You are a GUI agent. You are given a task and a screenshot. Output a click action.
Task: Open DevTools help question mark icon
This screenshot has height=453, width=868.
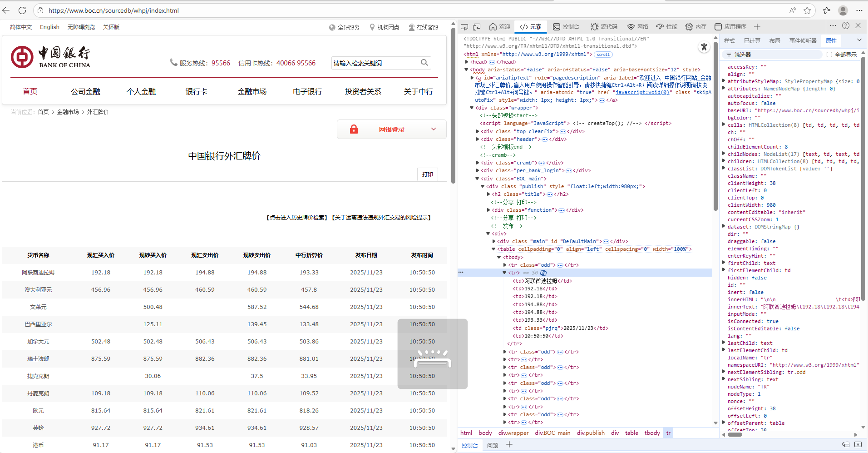coord(846,25)
